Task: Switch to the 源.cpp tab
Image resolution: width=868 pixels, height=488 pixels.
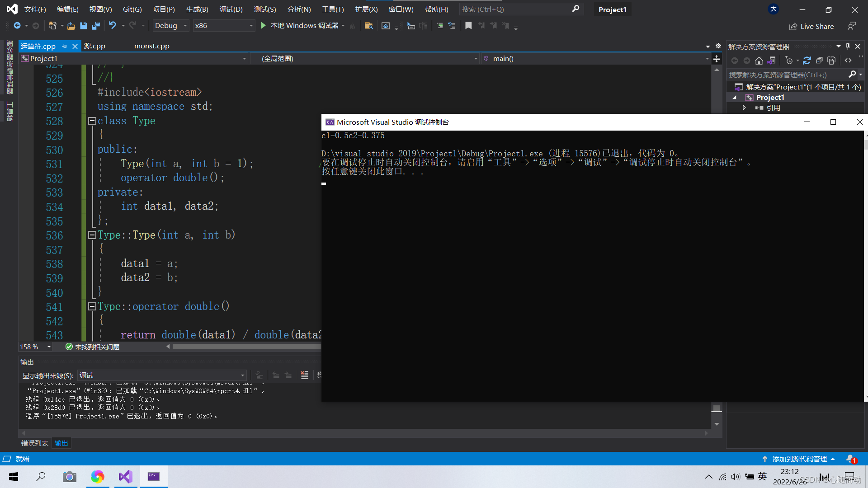Action: point(94,46)
